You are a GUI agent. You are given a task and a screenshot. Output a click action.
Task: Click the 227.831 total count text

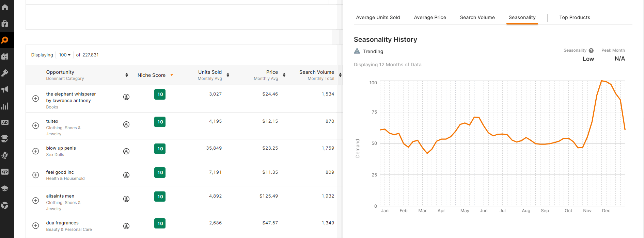[x=91, y=55]
